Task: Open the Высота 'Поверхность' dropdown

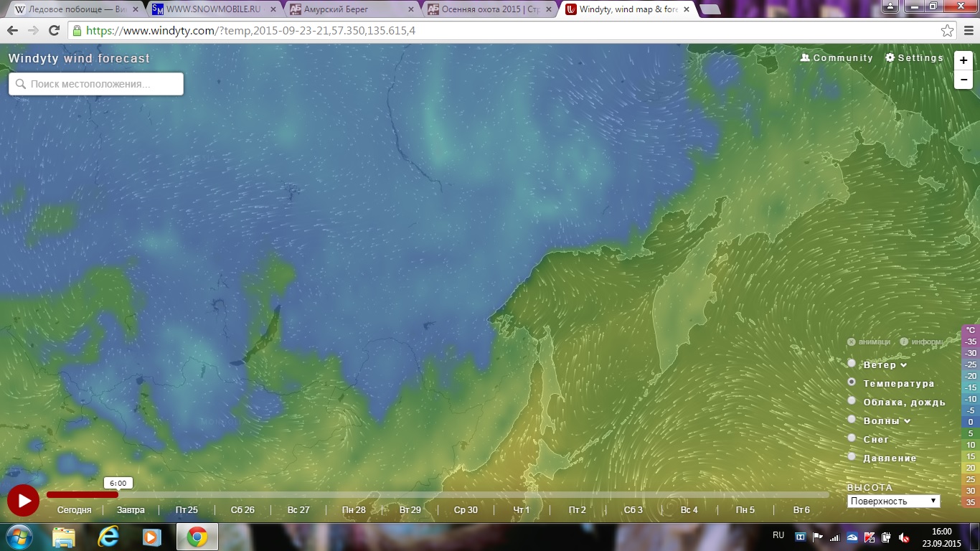Action: [x=893, y=501]
